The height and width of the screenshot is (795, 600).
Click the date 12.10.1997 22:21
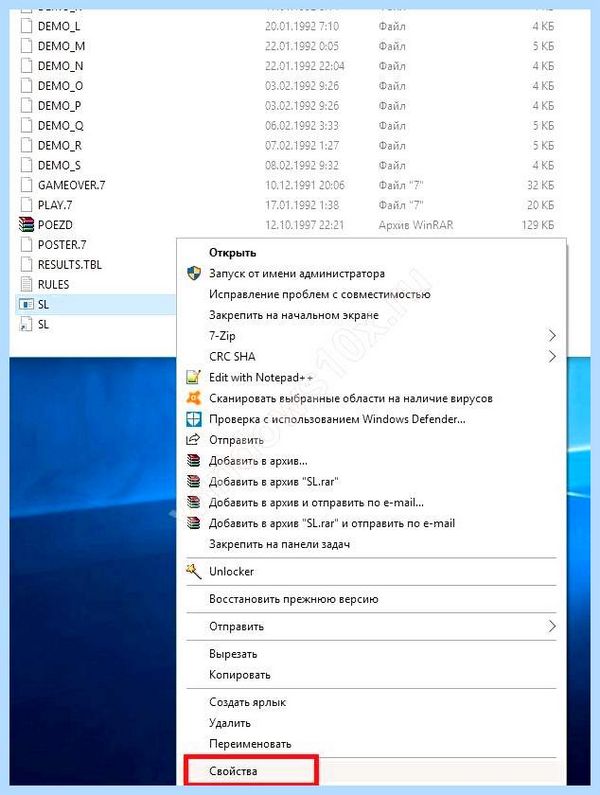[304, 225]
